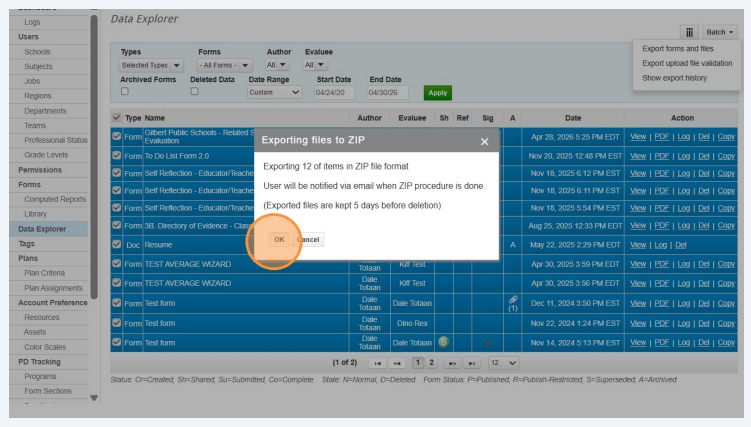Uncheck the Resume row checkbox
Screen dimensions: 751x427
tap(116, 244)
